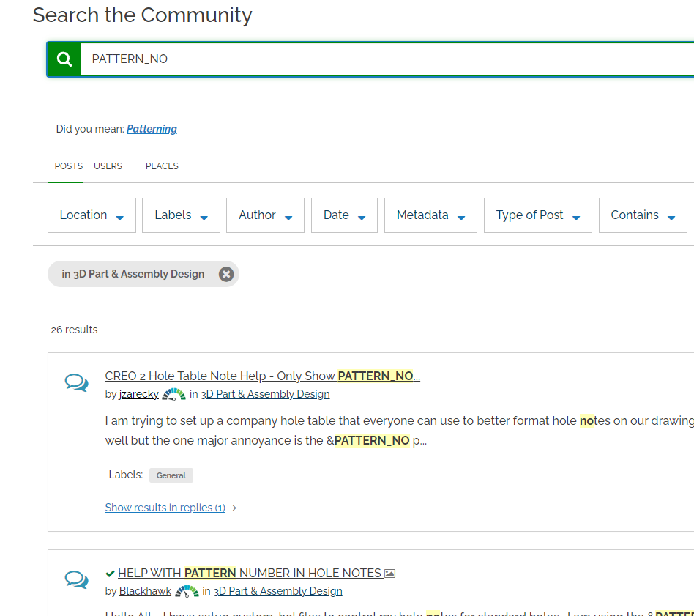This screenshot has height=616, width=694.
Task: Click the speech bubble icon on first result
Action: (76, 382)
